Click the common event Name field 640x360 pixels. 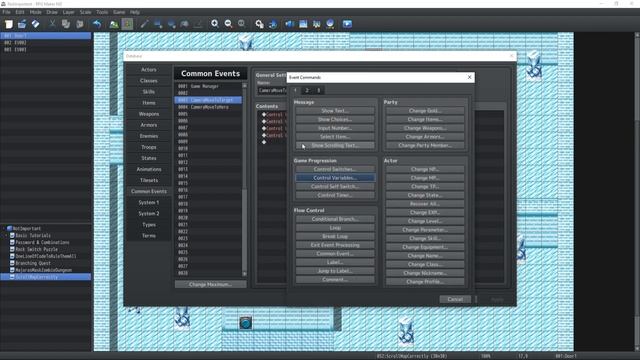(272, 90)
